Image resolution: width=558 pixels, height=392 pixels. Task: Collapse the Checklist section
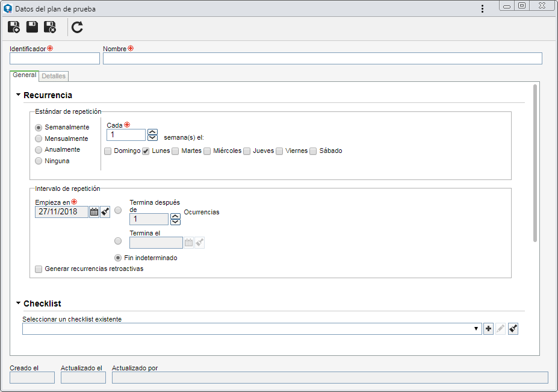click(x=18, y=303)
